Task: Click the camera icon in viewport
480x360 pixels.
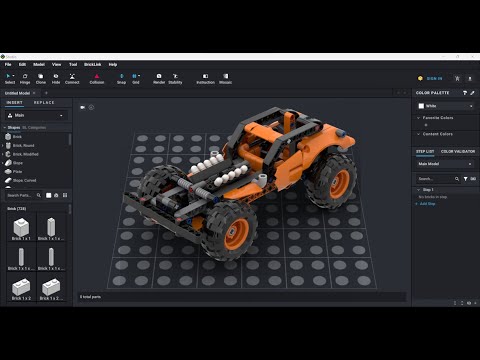Action: (x=83, y=107)
